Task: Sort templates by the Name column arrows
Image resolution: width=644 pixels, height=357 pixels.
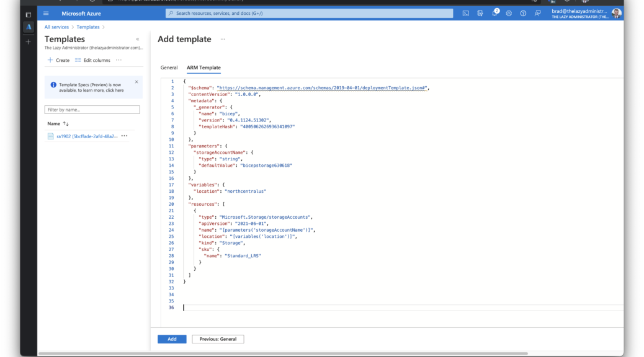Action: click(x=66, y=123)
